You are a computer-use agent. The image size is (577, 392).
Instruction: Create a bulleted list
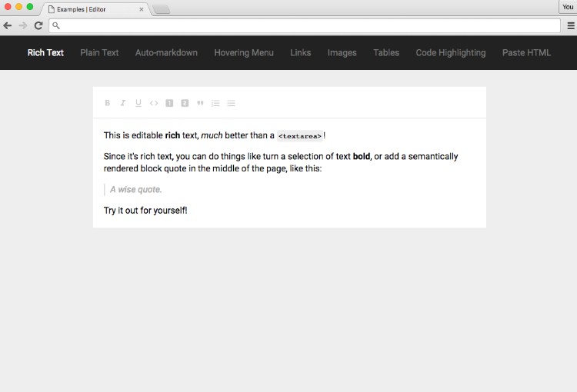231,103
